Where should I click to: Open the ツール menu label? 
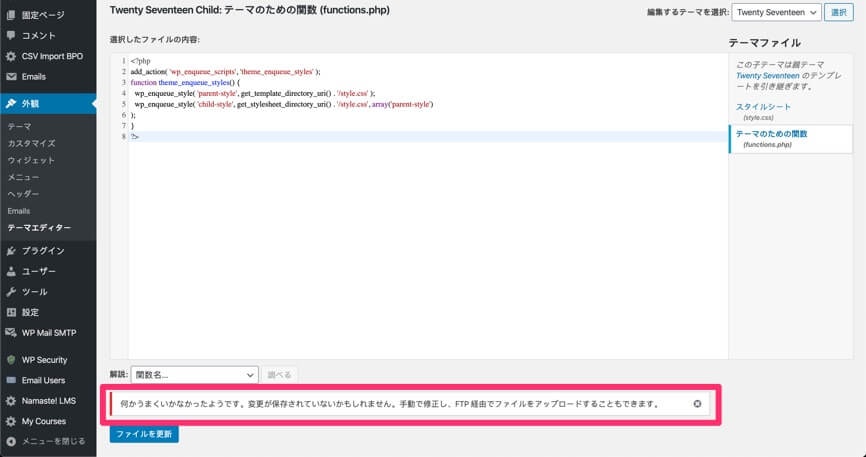point(34,292)
